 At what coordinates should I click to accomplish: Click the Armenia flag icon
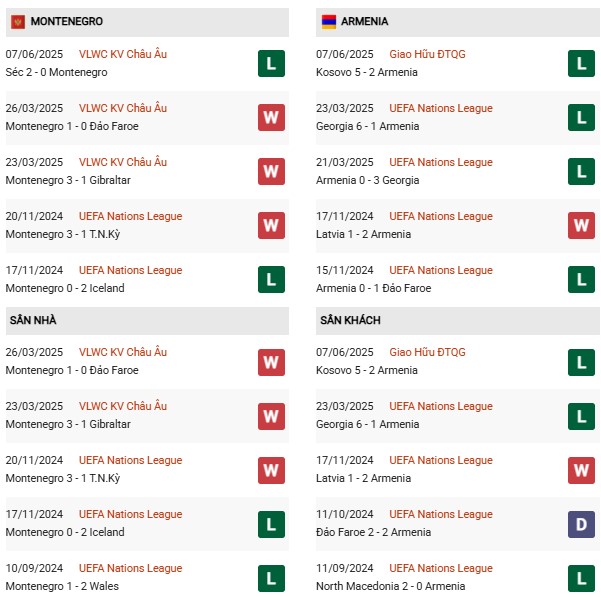point(328,21)
